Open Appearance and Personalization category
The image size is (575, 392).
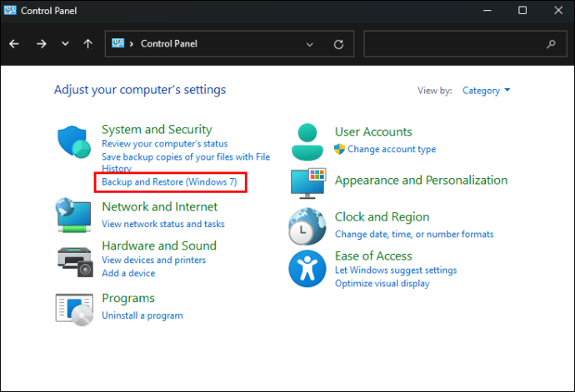pyautogui.click(x=421, y=181)
